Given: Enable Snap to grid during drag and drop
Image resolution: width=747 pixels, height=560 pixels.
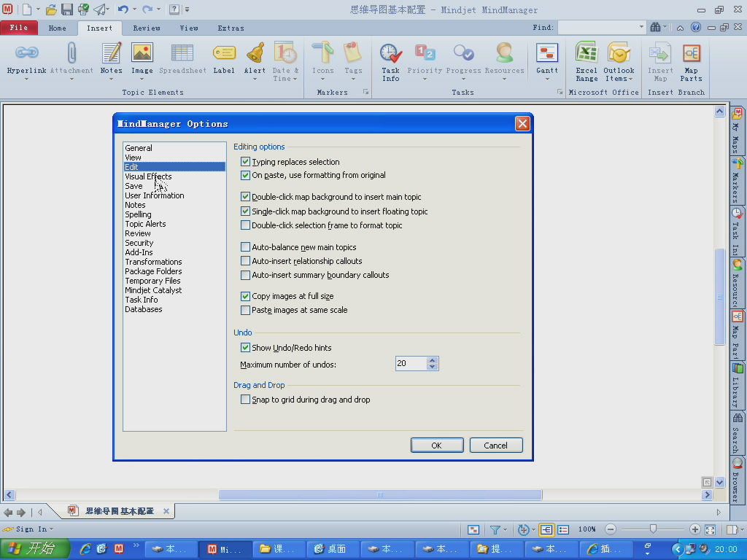Looking at the screenshot, I should (x=245, y=400).
